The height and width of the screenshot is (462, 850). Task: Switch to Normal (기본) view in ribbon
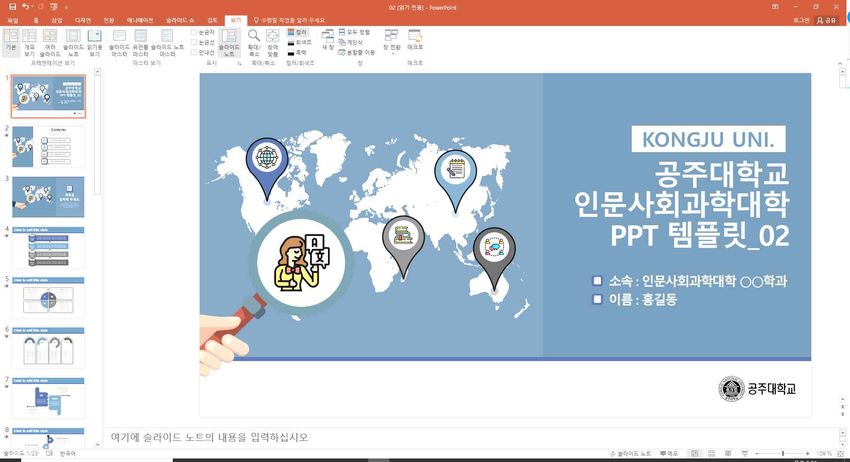11,43
